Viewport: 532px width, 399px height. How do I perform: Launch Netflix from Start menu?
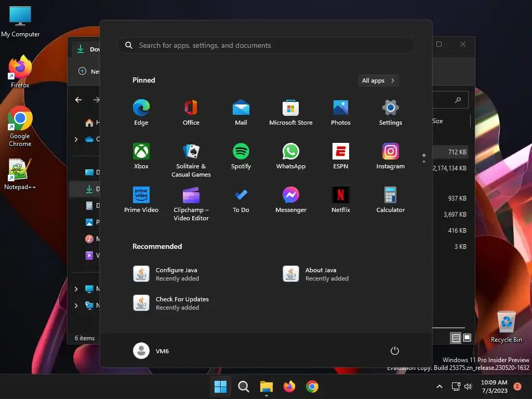pyautogui.click(x=341, y=200)
